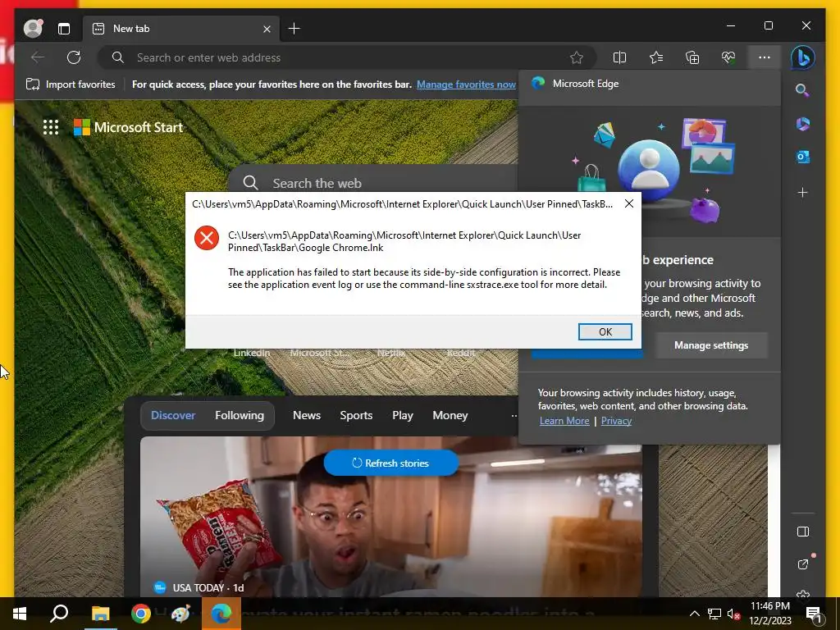
Task: Open Paint app from taskbar
Action: coord(181,614)
